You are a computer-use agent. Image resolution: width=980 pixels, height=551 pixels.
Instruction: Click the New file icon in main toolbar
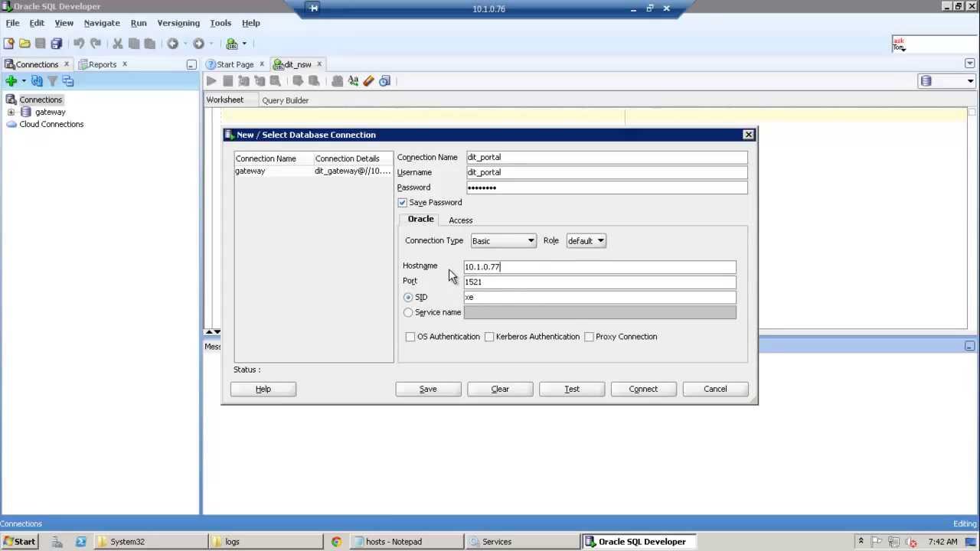click(8, 44)
